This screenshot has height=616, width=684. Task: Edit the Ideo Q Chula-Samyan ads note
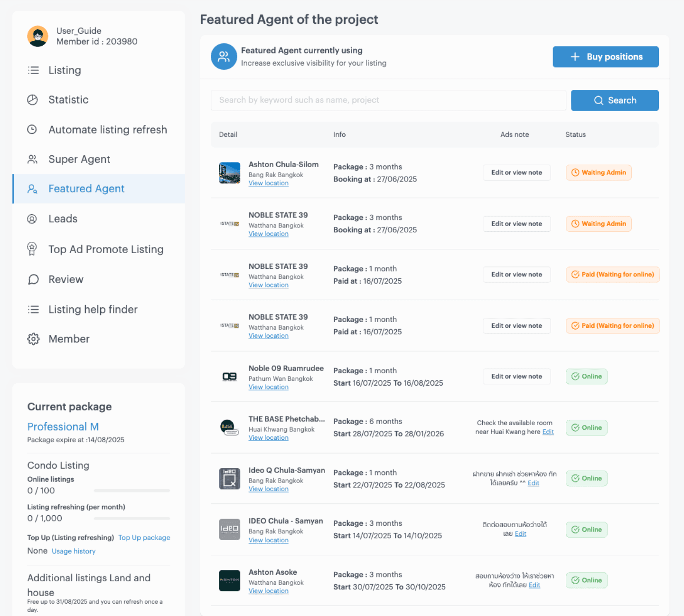534,483
